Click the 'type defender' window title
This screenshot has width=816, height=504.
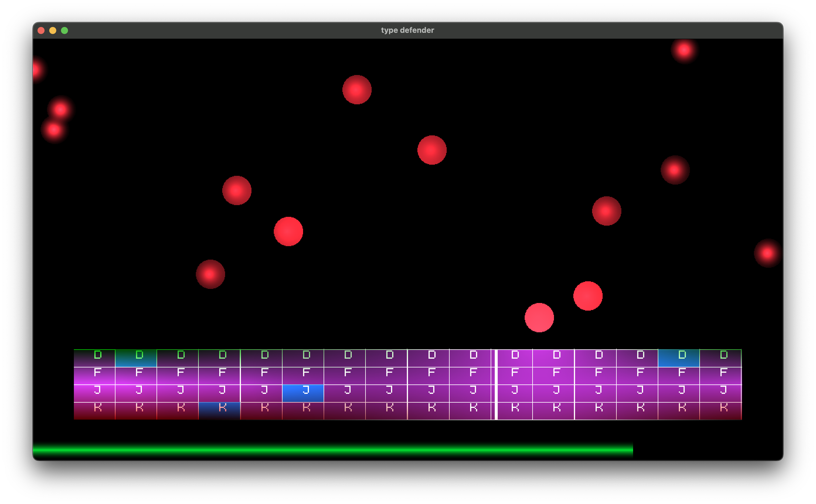407,30
